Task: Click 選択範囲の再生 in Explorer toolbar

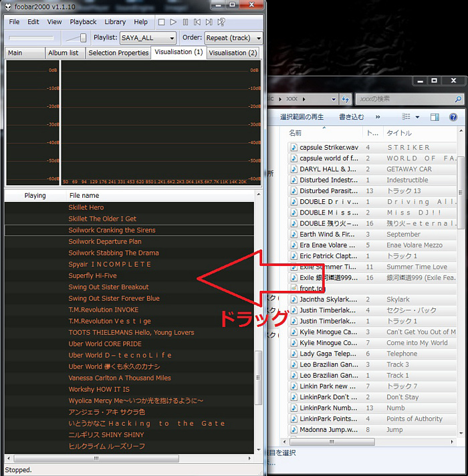Action: [x=302, y=117]
